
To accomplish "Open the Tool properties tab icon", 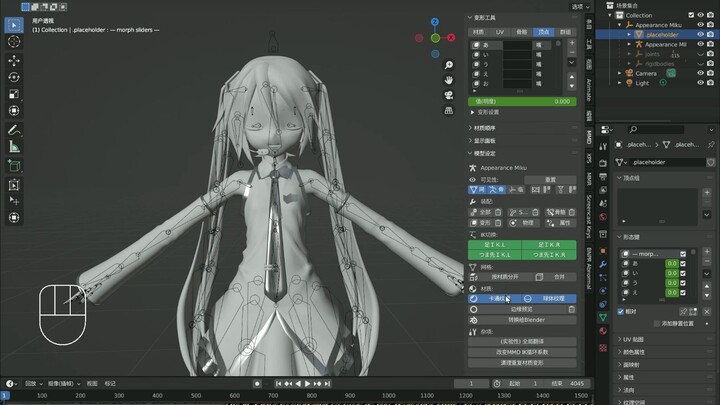I will (603, 146).
